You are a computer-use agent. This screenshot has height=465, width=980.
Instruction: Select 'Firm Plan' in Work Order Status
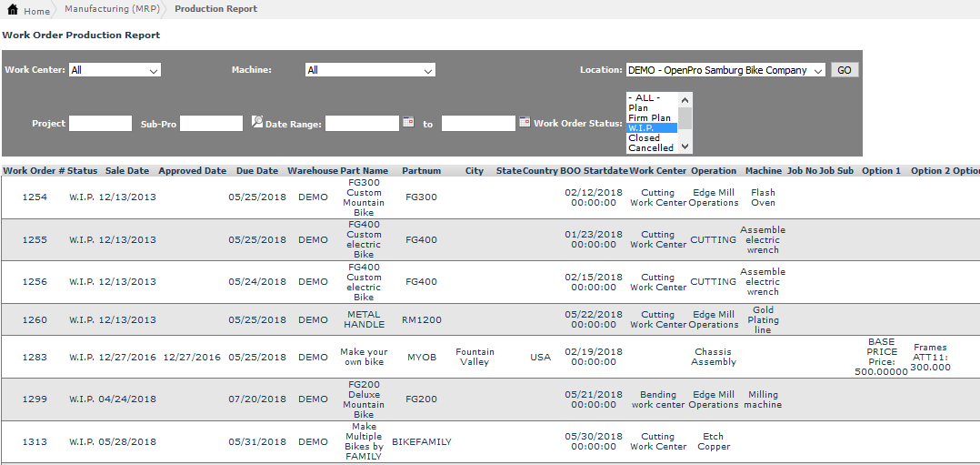(x=650, y=118)
